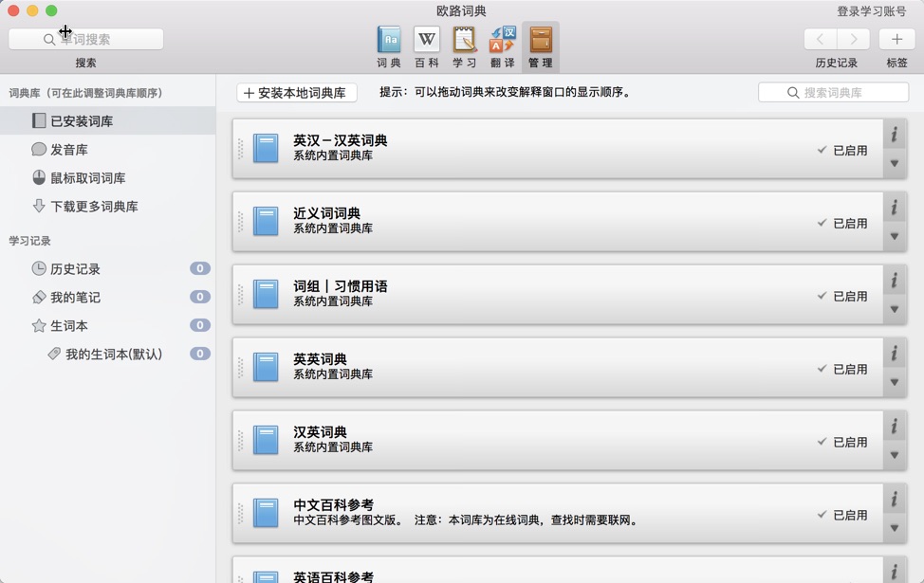Open 我的生词本(默认) wordbook
924x583 pixels.
[108, 354]
